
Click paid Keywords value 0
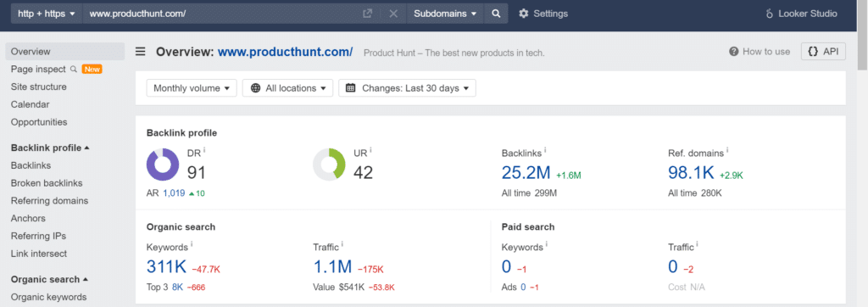(507, 267)
